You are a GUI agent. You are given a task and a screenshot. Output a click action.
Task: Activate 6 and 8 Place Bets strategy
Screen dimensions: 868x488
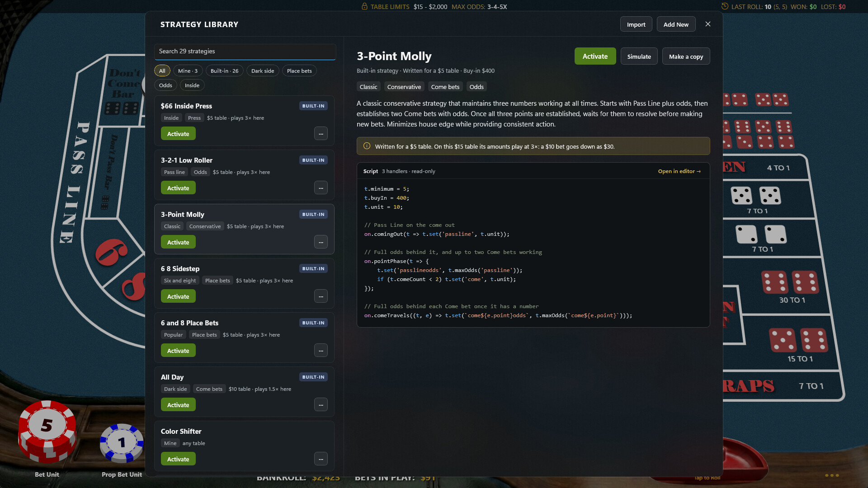coord(178,351)
